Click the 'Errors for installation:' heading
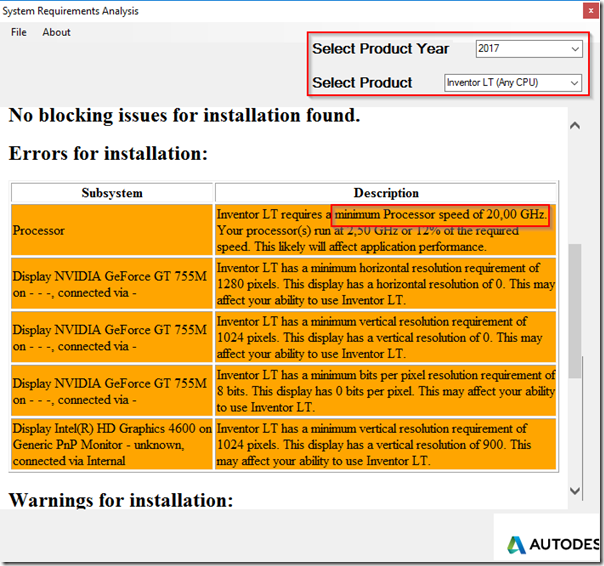Screen dimensions: 604x566 pos(108,153)
